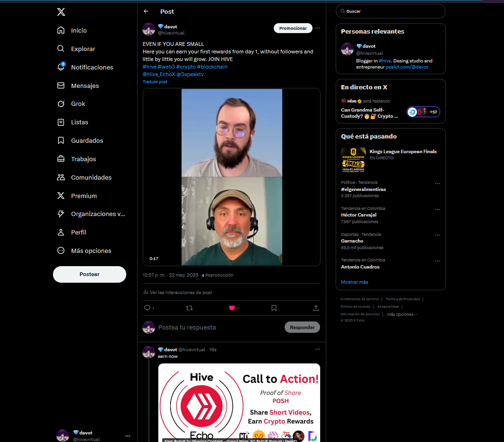
Task: Toggle the bookmark icon under the post
Action: point(274,308)
